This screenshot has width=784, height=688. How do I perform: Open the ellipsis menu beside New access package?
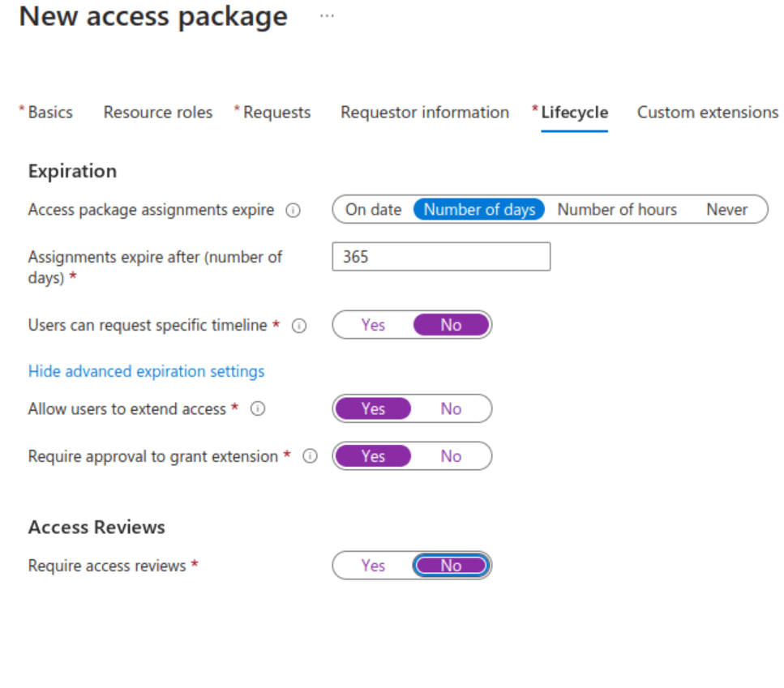(x=327, y=16)
